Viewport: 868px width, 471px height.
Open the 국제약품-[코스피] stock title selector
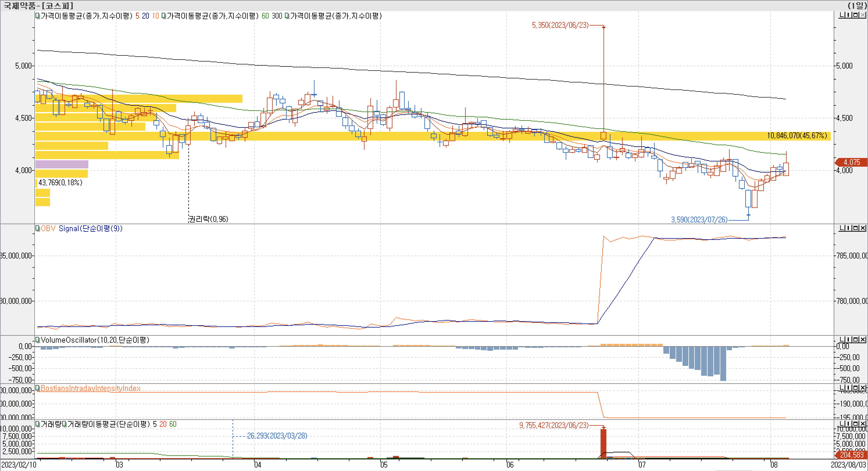38,6
